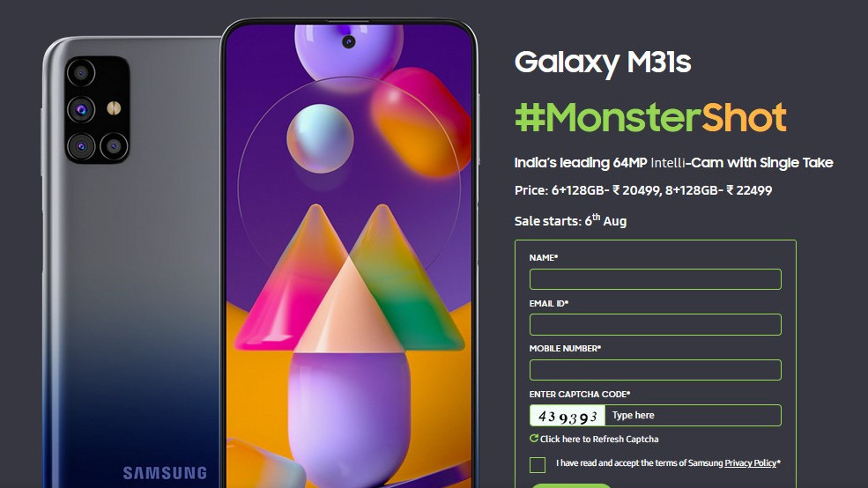Click the topmost rear camera lens
The image size is (868, 488).
pos(81,72)
